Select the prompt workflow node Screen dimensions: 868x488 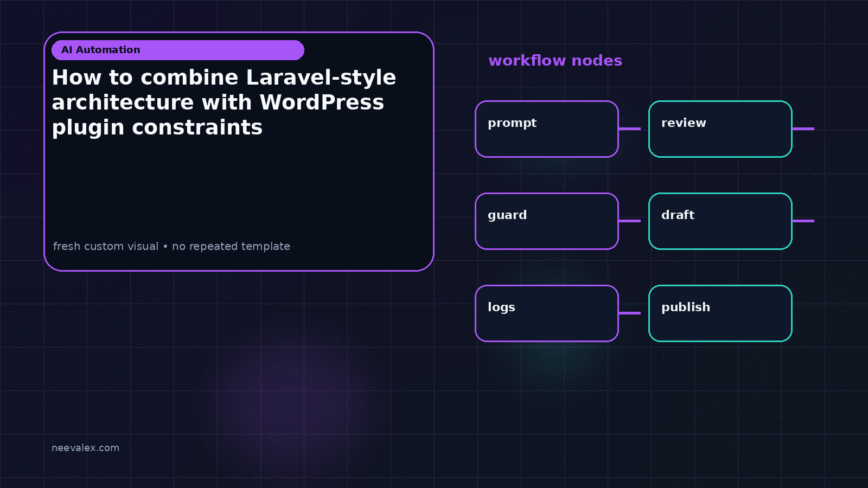click(547, 129)
